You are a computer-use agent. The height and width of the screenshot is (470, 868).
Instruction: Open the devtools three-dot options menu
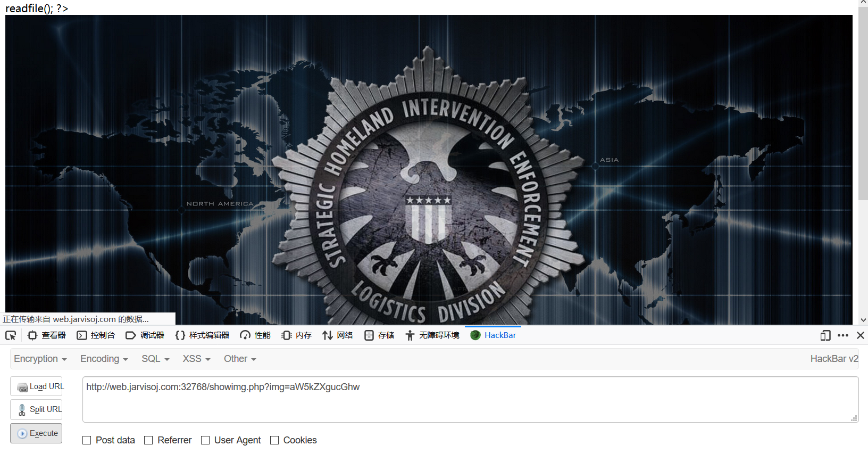click(x=843, y=335)
